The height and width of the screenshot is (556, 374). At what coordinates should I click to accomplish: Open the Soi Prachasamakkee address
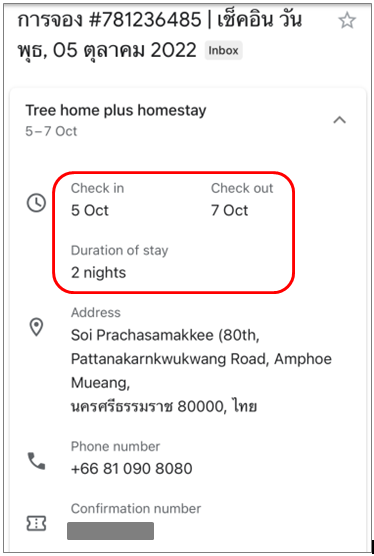[x=201, y=371]
